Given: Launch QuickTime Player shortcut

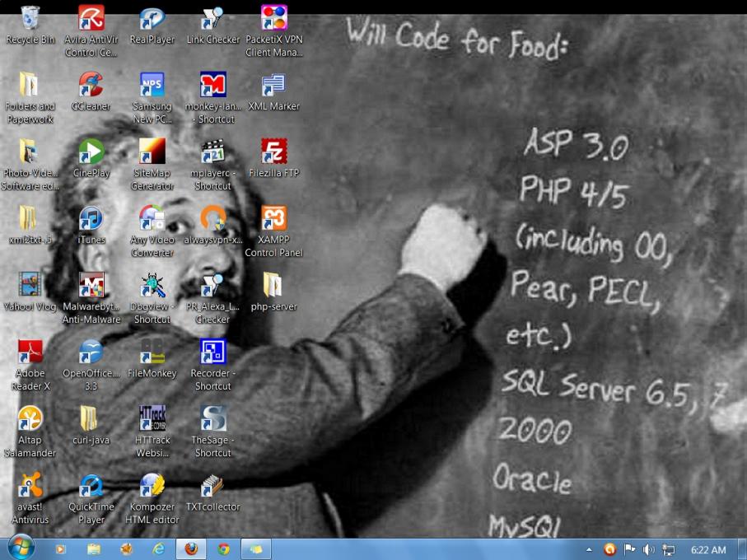Looking at the screenshot, I should 91,485.
